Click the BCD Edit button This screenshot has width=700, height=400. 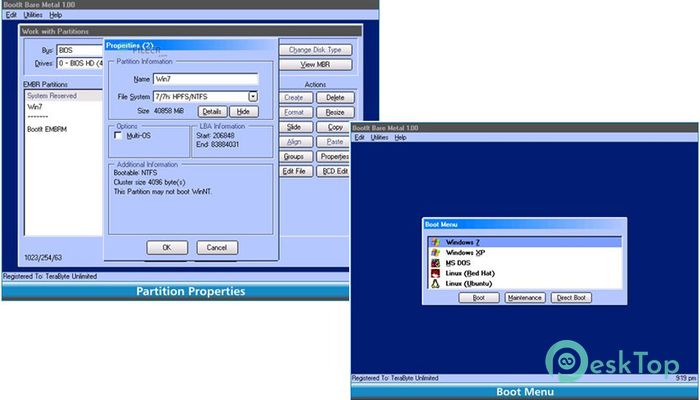(x=334, y=171)
